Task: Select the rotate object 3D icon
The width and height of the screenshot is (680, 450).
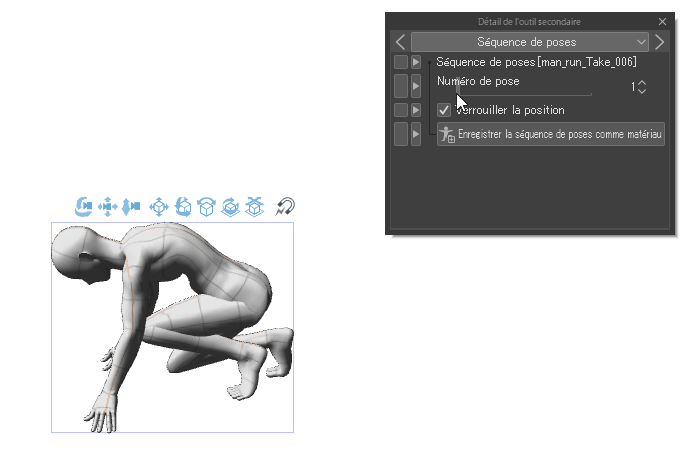Action: (x=183, y=206)
